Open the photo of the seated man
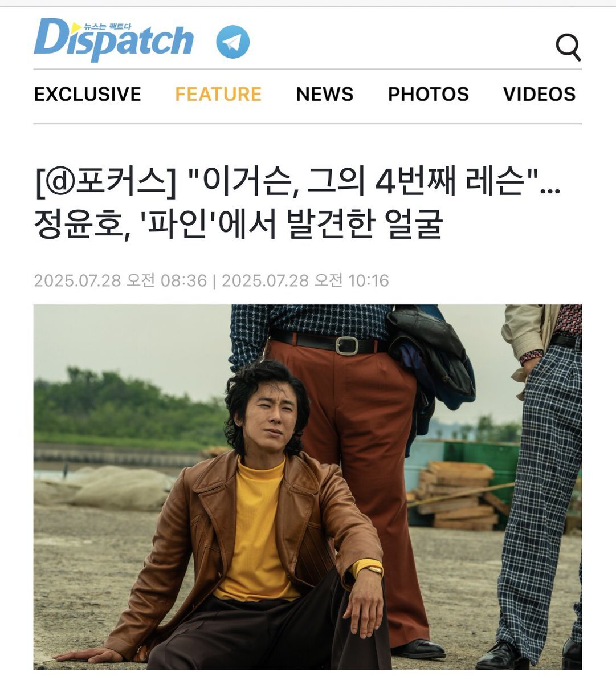 point(308,487)
